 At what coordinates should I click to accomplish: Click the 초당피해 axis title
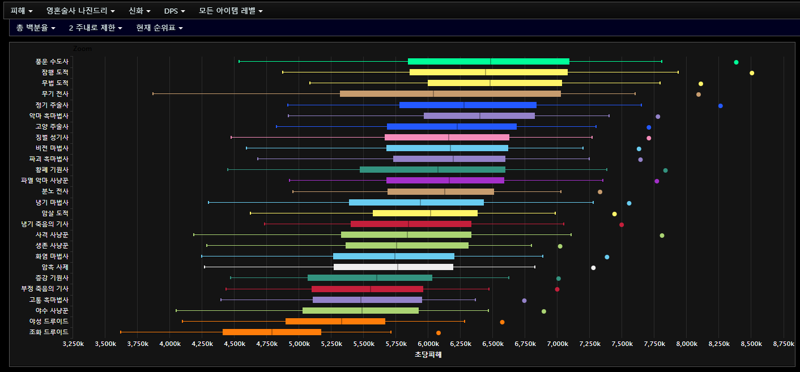tap(428, 355)
